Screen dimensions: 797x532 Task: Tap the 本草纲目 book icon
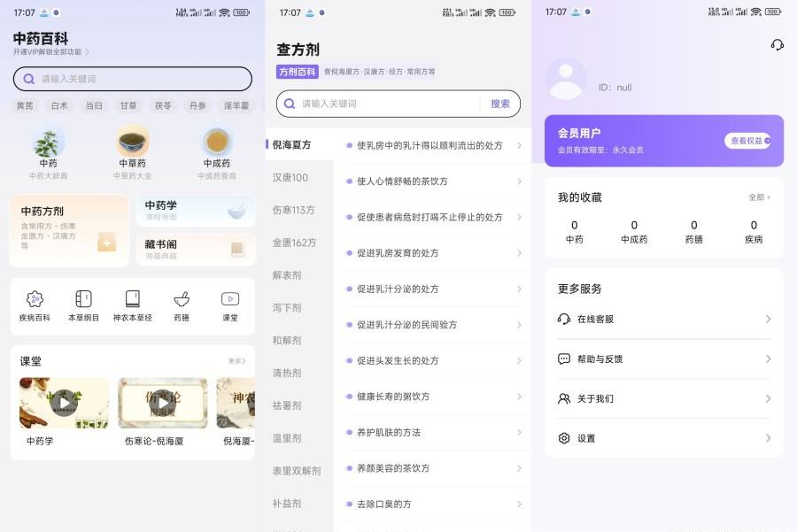tap(83, 299)
